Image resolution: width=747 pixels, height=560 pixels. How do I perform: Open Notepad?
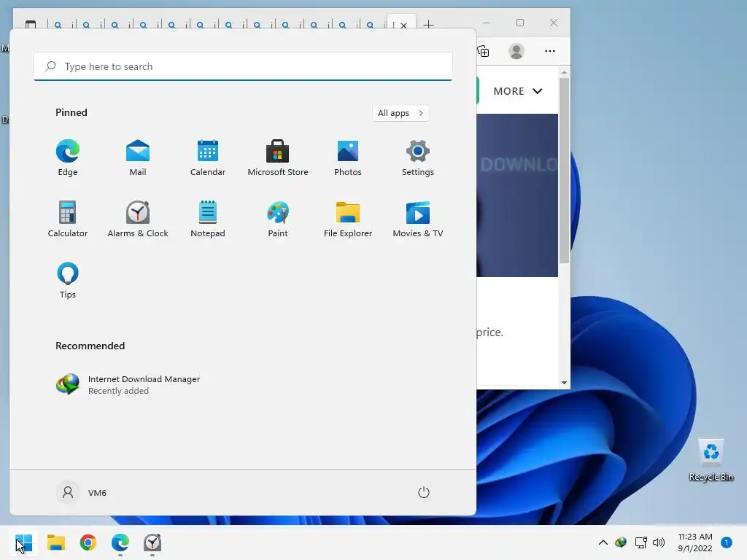pyautogui.click(x=208, y=219)
